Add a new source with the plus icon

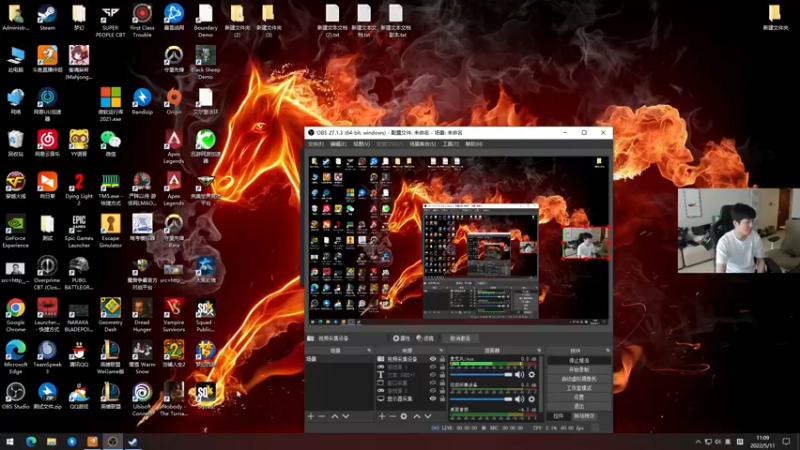coord(380,416)
